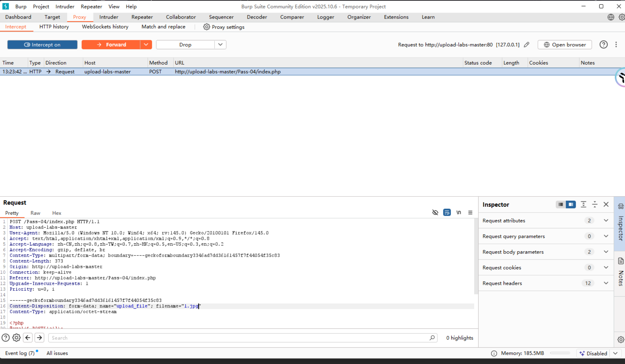Click the Open browser button
This screenshot has width=625, height=364.
point(564,45)
